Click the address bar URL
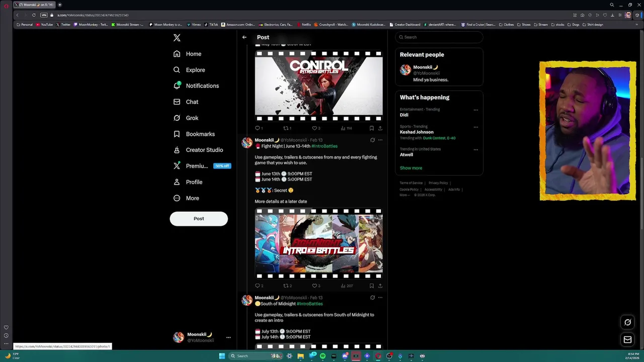Image resolution: width=644 pixels, height=362 pixels. [93, 15]
